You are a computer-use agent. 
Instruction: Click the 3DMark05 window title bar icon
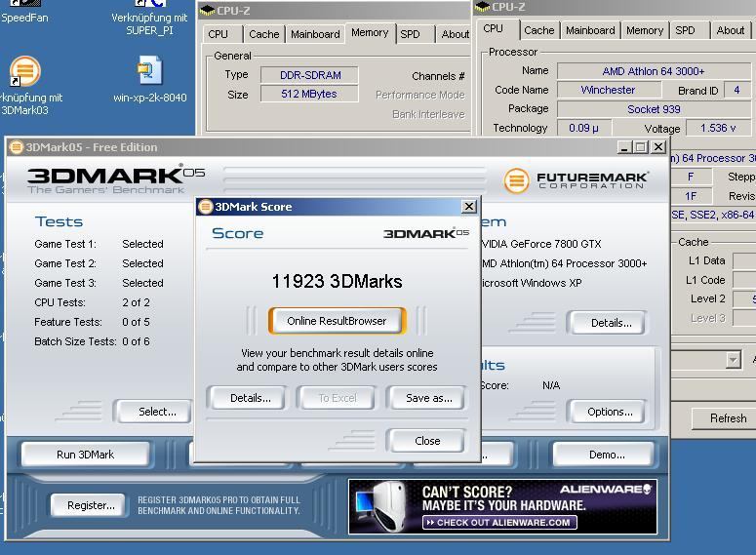pos(16,147)
